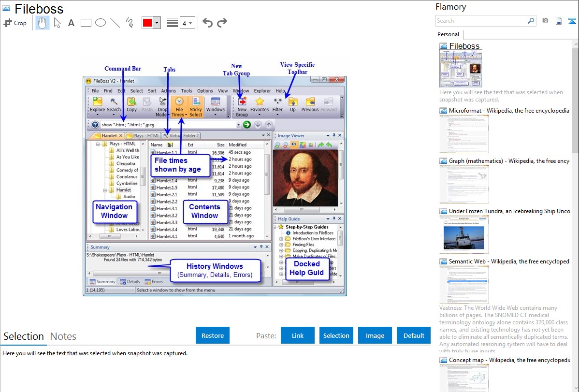The height and width of the screenshot is (392, 579).
Task: Click the document page icon beside camera
Action: [x=559, y=21]
